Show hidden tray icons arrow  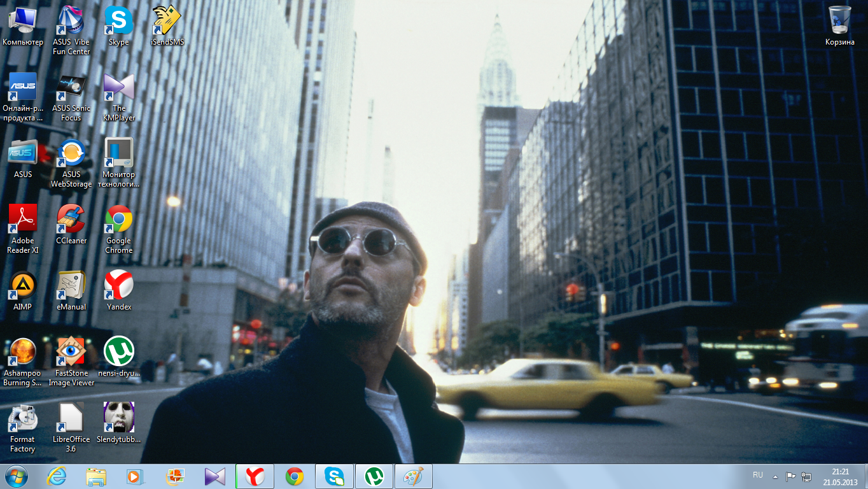[x=775, y=476]
